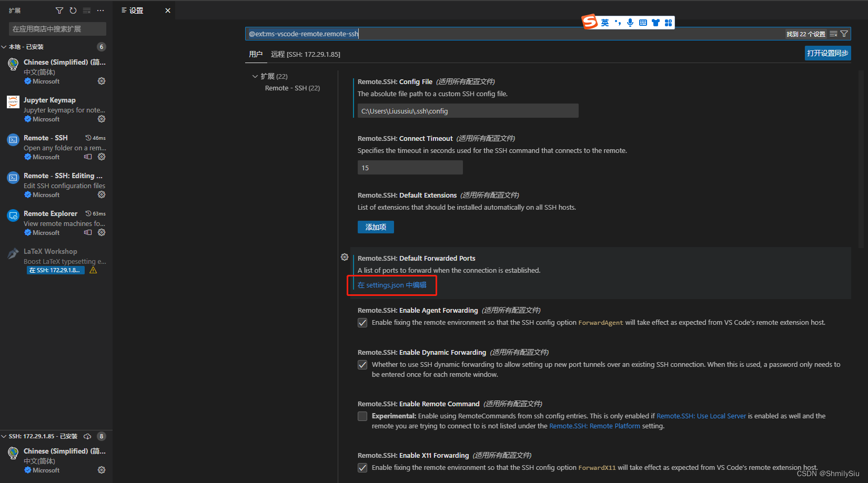
Task: Switch to the 远程 [SSH: 172.29.1.85] tab
Action: (306, 54)
